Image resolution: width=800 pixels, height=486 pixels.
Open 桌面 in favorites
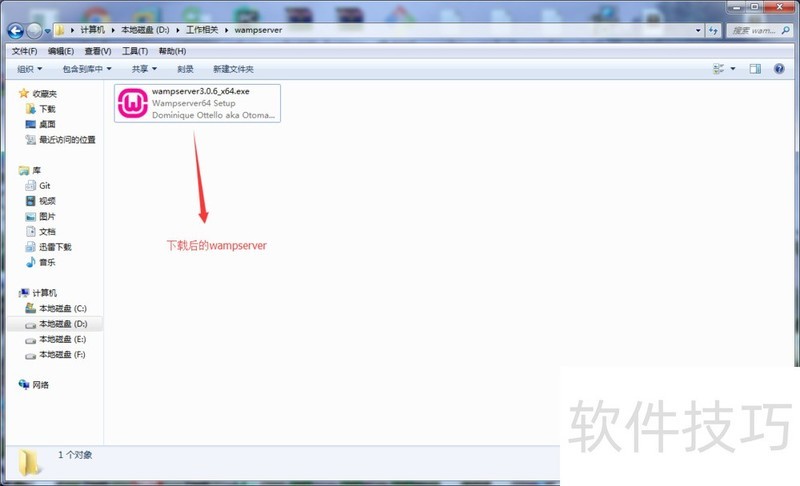point(40,124)
